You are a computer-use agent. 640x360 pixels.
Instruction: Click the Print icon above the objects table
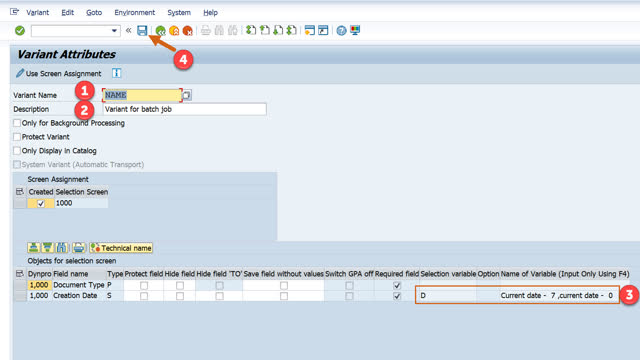point(79,248)
